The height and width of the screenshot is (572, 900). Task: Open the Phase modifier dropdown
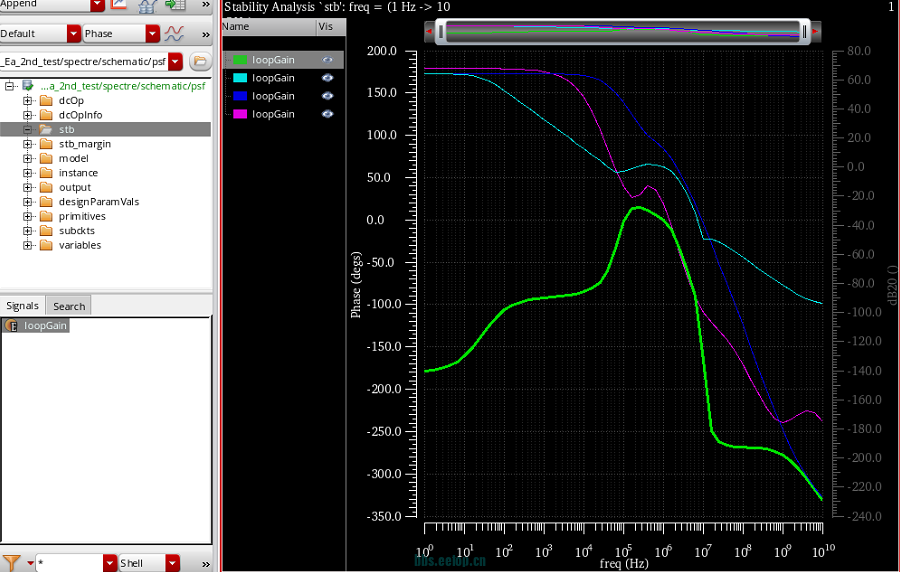[x=152, y=34]
